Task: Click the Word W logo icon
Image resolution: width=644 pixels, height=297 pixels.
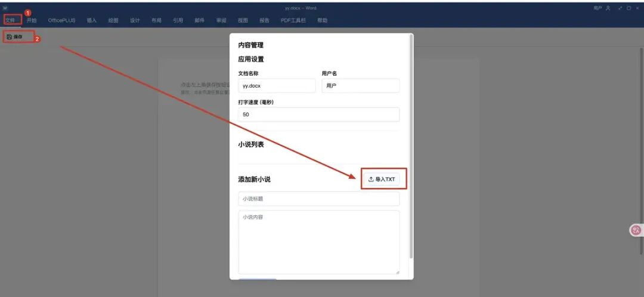Action: coord(5,8)
